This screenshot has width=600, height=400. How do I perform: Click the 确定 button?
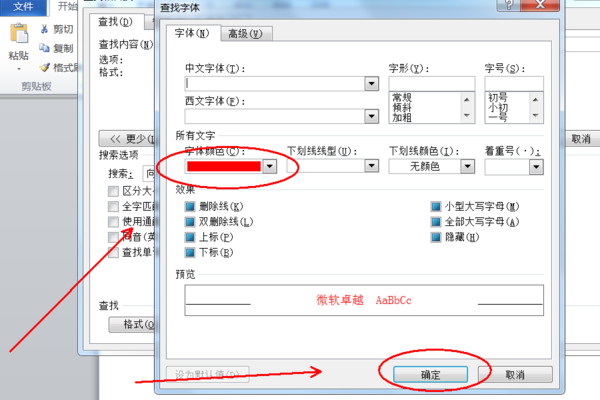pyautogui.click(x=430, y=375)
